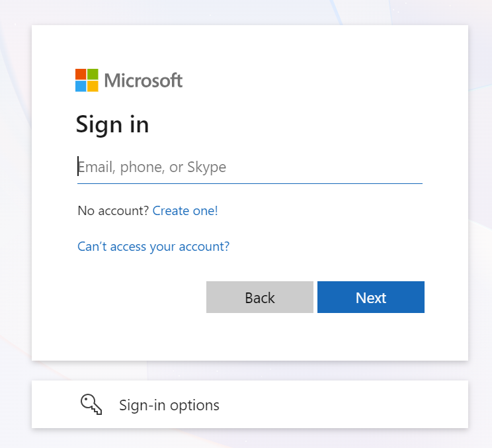492x448 pixels.
Task: Click empty area right of Sign-in options text
Action: click(345, 405)
